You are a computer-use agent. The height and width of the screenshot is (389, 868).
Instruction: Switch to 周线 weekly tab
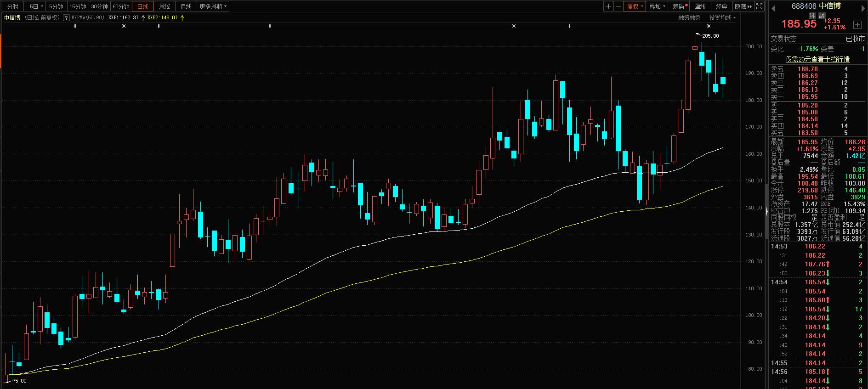point(165,6)
